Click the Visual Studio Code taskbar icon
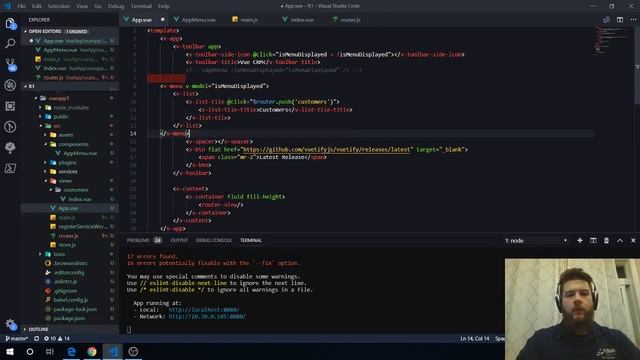Viewport: 640px width, 360px height. [x=113, y=351]
